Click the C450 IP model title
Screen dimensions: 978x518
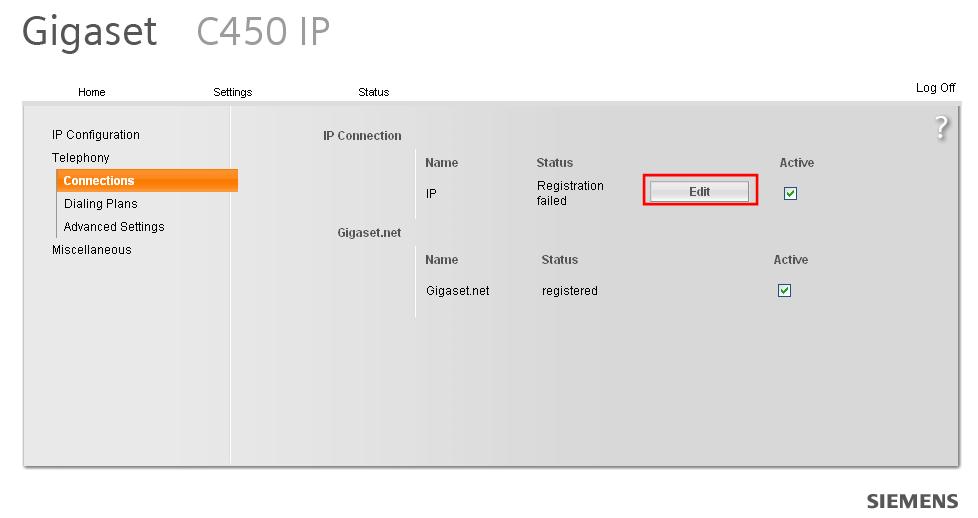point(263,31)
